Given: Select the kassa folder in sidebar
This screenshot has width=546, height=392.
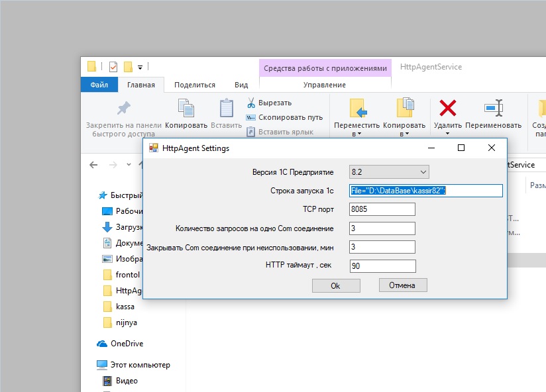Looking at the screenshot, I should tap(127, 307).
